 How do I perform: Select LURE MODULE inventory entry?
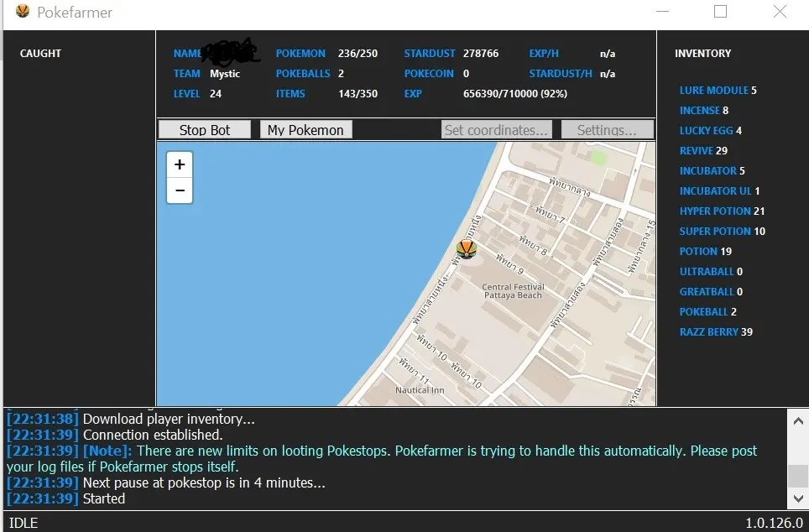coord(718,91)
